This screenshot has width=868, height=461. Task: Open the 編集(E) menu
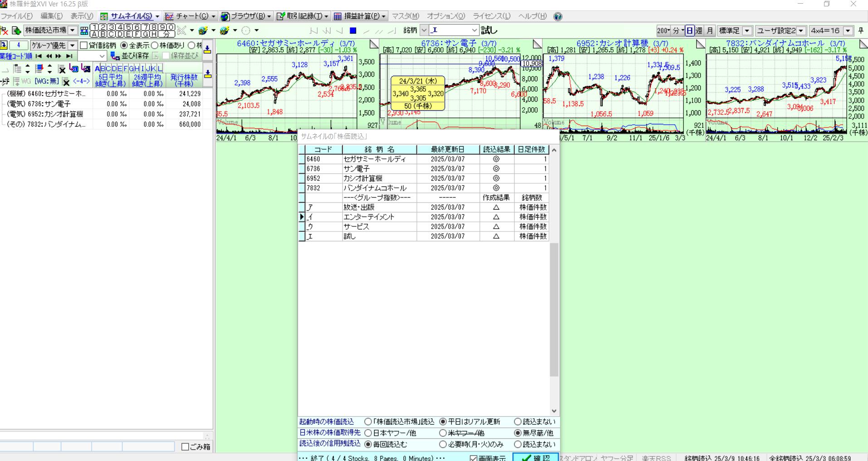(51, 16)
